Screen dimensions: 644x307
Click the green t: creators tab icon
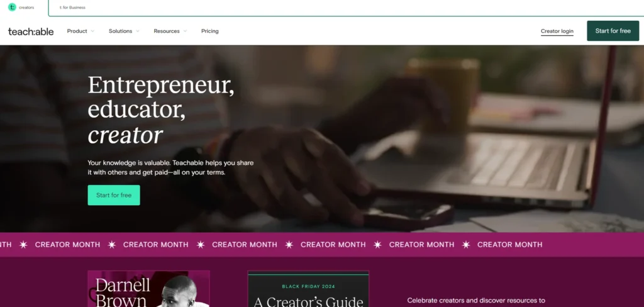click(x=12, y=7)
